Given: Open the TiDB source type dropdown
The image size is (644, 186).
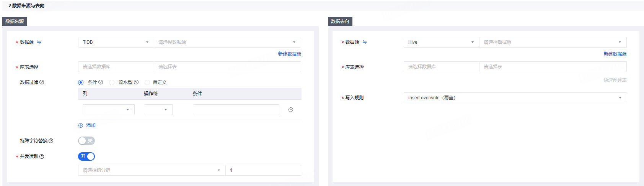Looking at the screenshot, I should tap(116, 42).
